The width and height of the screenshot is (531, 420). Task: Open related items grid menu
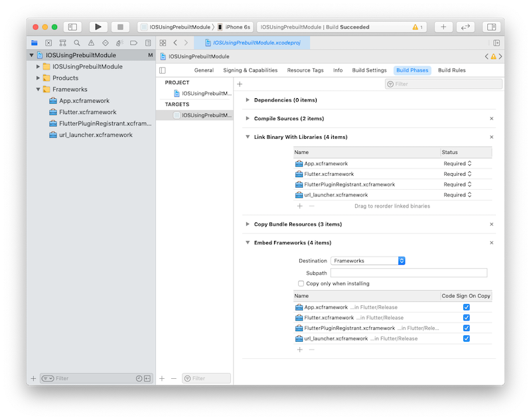tap(163, 42)
